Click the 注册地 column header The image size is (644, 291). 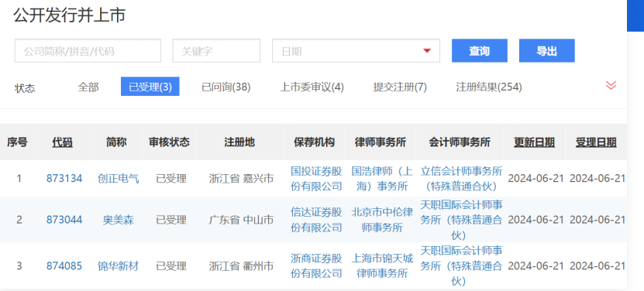point(239,142)
